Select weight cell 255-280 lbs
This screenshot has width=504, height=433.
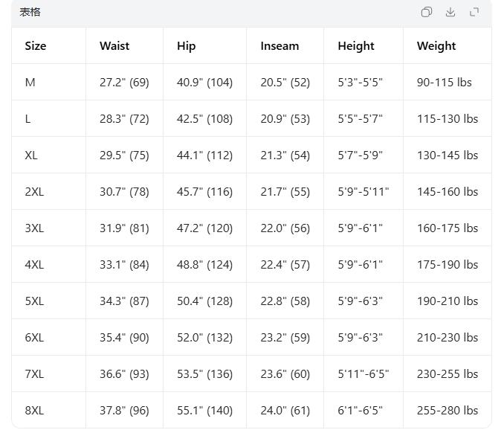pyautogui.click(x=448, y=411)
